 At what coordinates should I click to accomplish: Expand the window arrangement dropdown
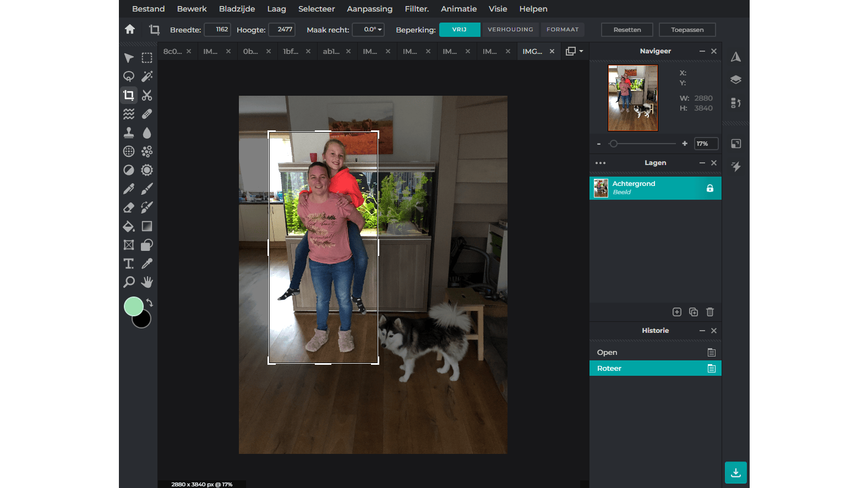575,51
